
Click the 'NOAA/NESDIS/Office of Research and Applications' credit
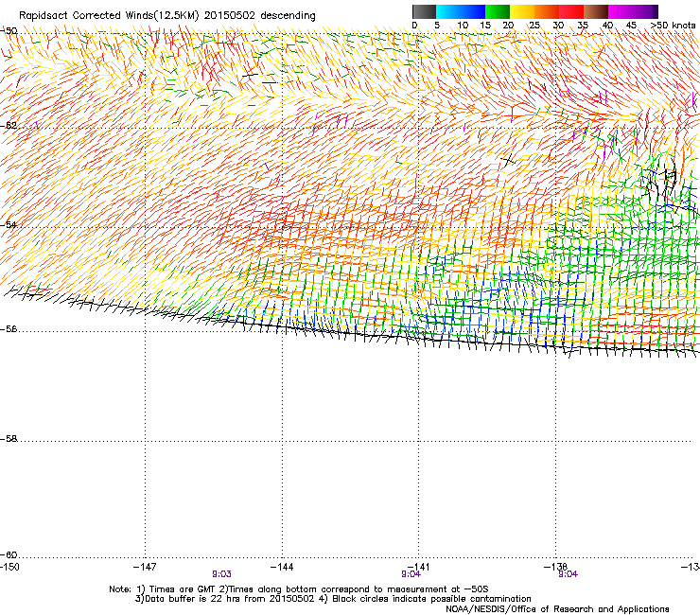tap(557, 609)
